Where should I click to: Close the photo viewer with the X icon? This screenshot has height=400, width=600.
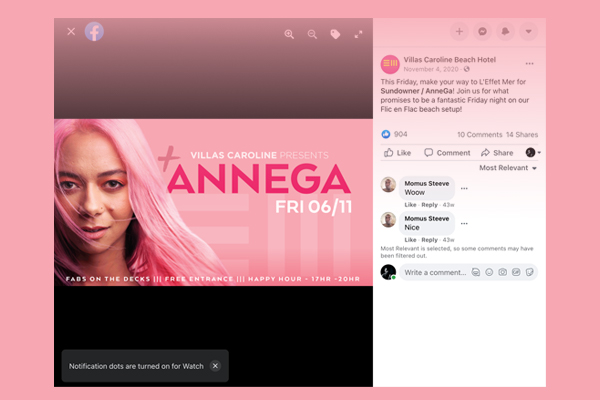(71, 31)
